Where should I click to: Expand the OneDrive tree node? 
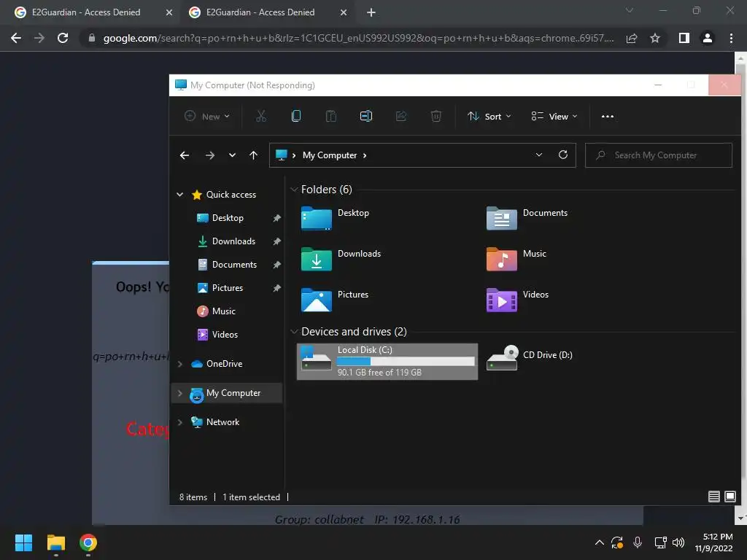180,364
